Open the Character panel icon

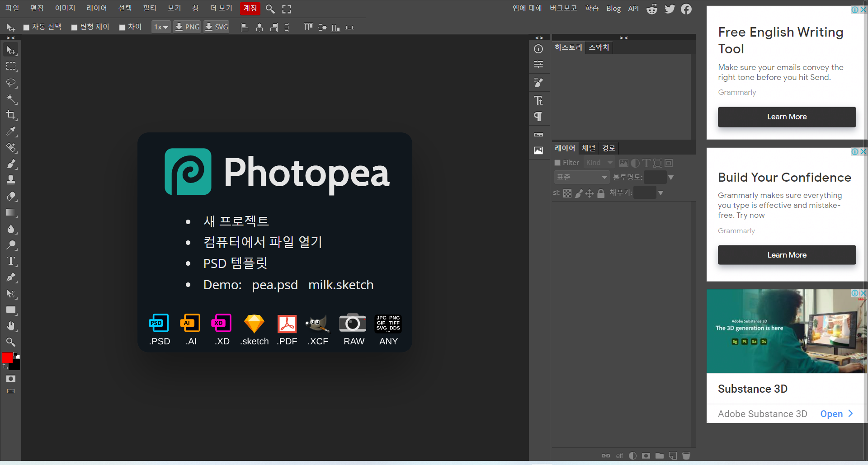538,101
